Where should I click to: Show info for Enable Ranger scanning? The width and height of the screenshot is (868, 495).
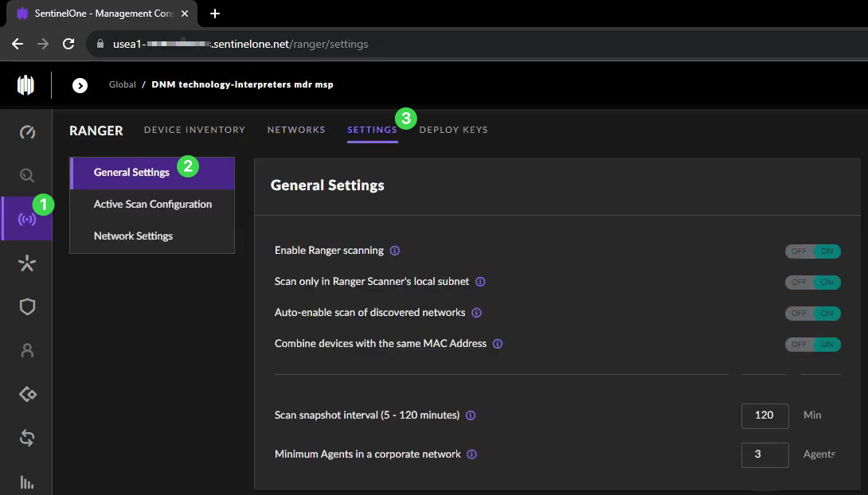click(x=395, y=251)
